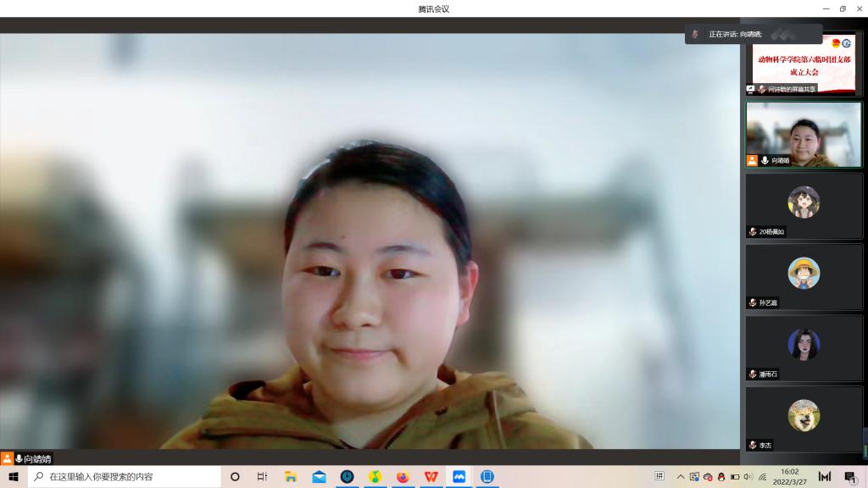Open the clock and date flyout showing 16:02
Viewport: 868px width, 488px height.
pyautogui.click(x=789, y=477)
